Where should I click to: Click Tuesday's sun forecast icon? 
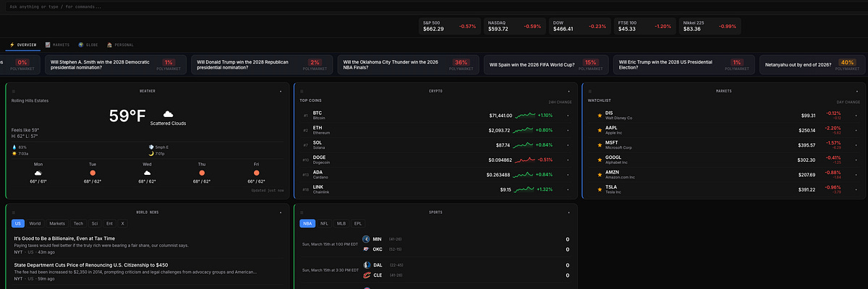coord(92,173)
